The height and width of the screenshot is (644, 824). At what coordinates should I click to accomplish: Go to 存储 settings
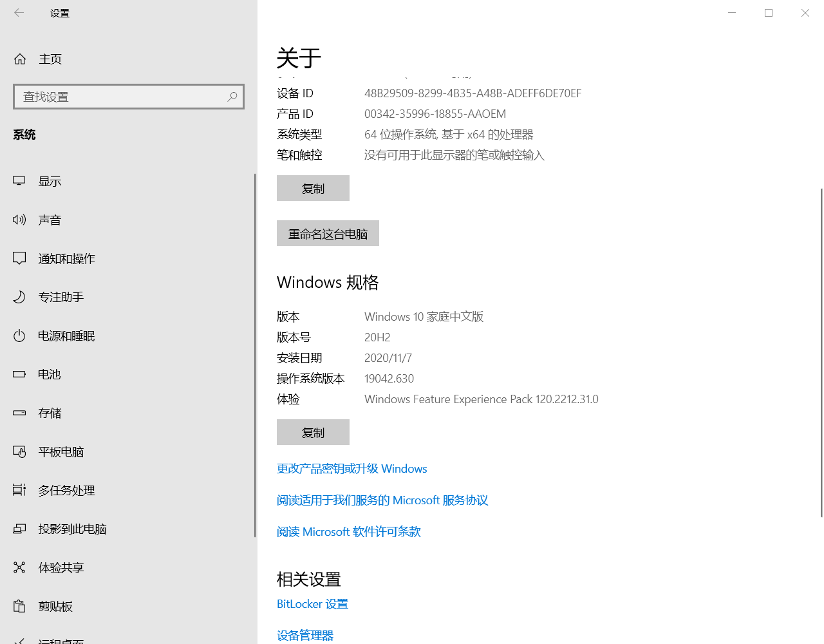click(50, 413)
